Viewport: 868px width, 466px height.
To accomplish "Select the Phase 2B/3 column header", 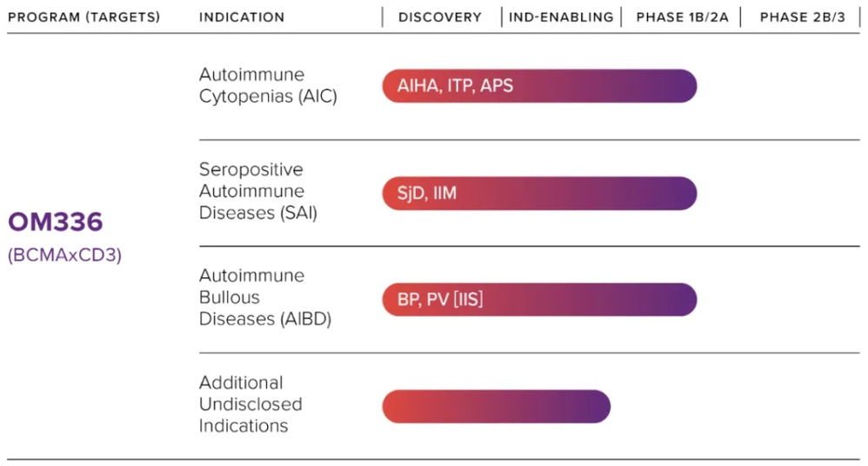I will (802, 17).
